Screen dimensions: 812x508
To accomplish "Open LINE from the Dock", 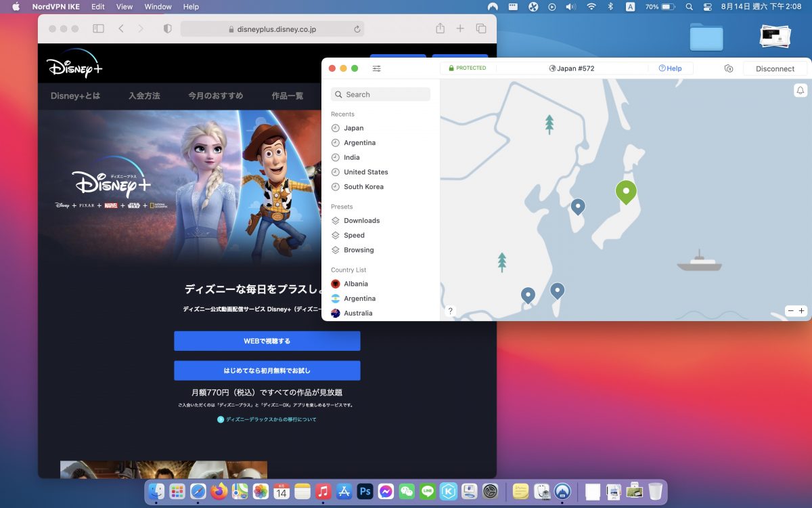I will [x=428, y=492].
